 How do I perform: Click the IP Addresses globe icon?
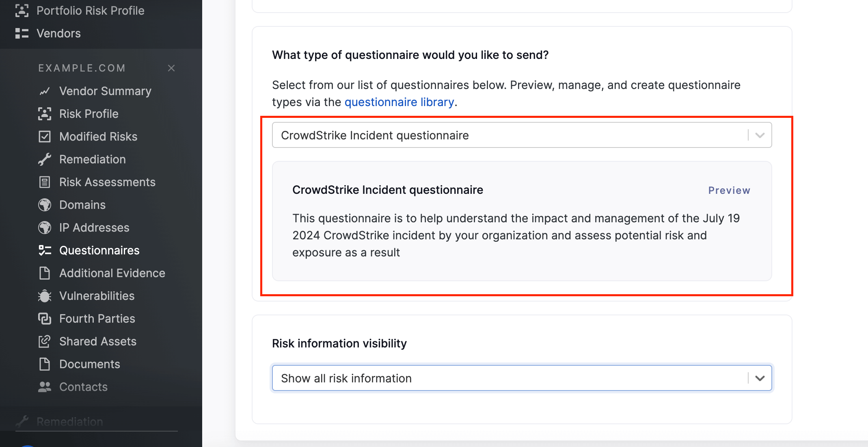[45, 228]
